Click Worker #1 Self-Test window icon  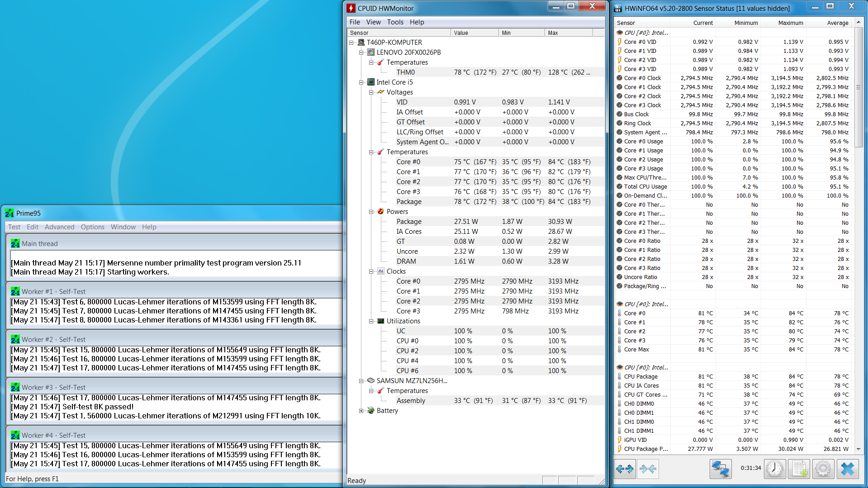[x=15, y=292]
